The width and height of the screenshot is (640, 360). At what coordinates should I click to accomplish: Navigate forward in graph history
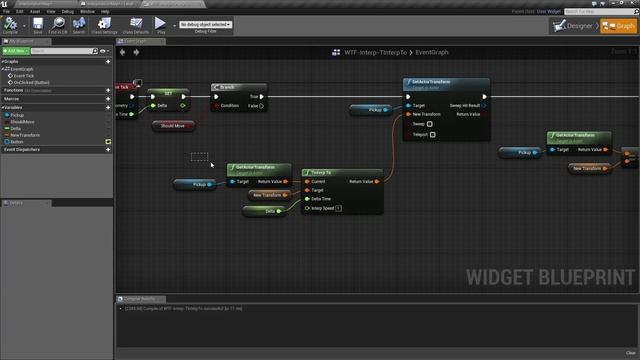click(x=136, y=52)
